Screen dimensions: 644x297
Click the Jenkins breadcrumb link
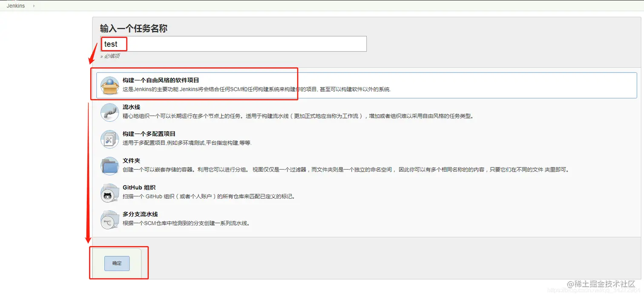16,6
